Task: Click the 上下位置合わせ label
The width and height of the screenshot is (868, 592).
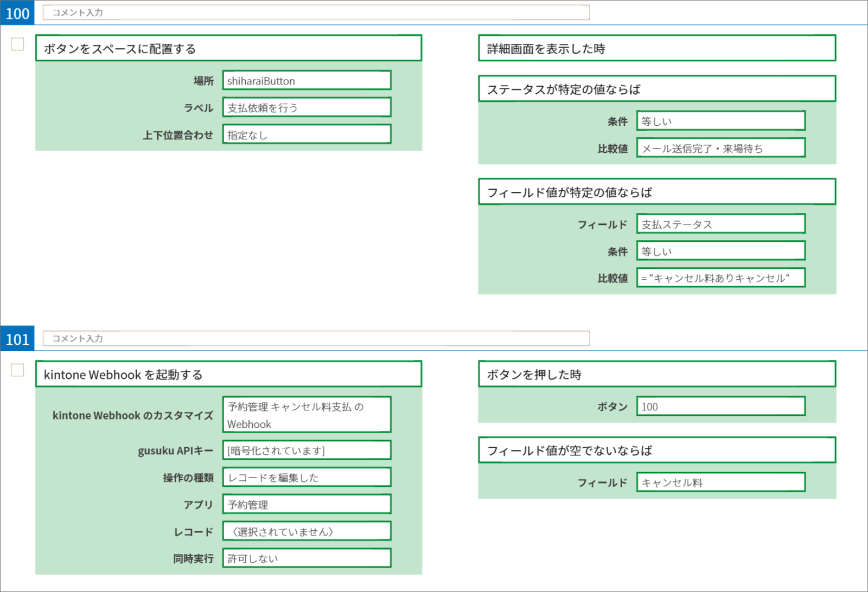Action: point(178,135)
